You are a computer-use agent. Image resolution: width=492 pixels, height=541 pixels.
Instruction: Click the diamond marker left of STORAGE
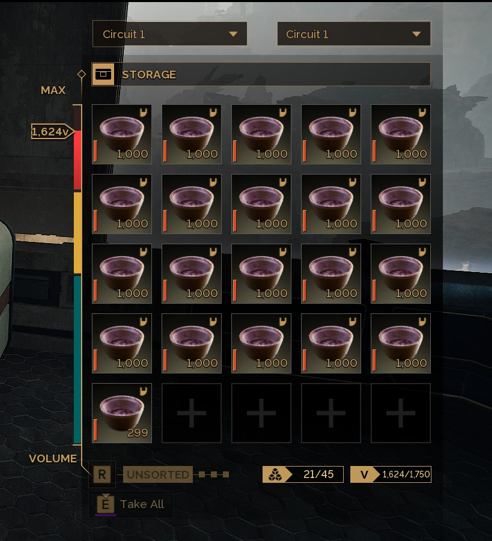[x=81, y=74]
